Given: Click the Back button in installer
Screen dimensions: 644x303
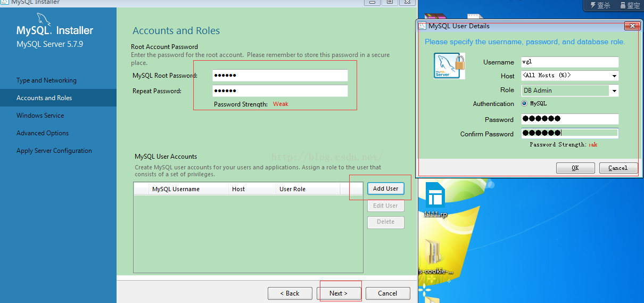Looking at the screenshot, I should 291,293.
